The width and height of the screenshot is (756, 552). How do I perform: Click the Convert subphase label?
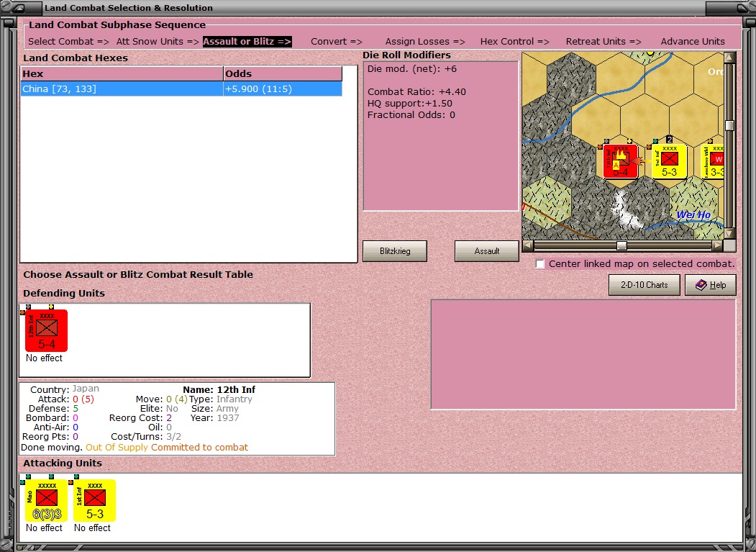pyautogui.click(x=336, y=42)
